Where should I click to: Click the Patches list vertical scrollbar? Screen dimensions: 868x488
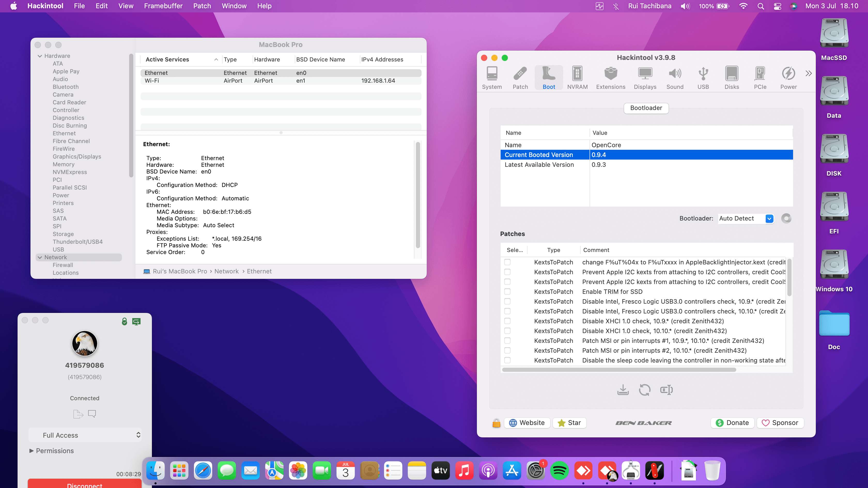tap(789, 278)
